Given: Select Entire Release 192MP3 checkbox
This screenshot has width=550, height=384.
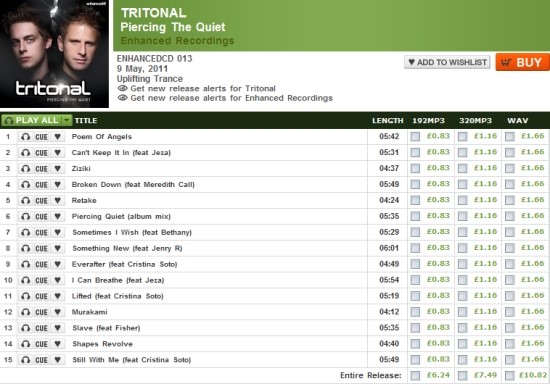Looking at the screenshot, I should 415,376.
